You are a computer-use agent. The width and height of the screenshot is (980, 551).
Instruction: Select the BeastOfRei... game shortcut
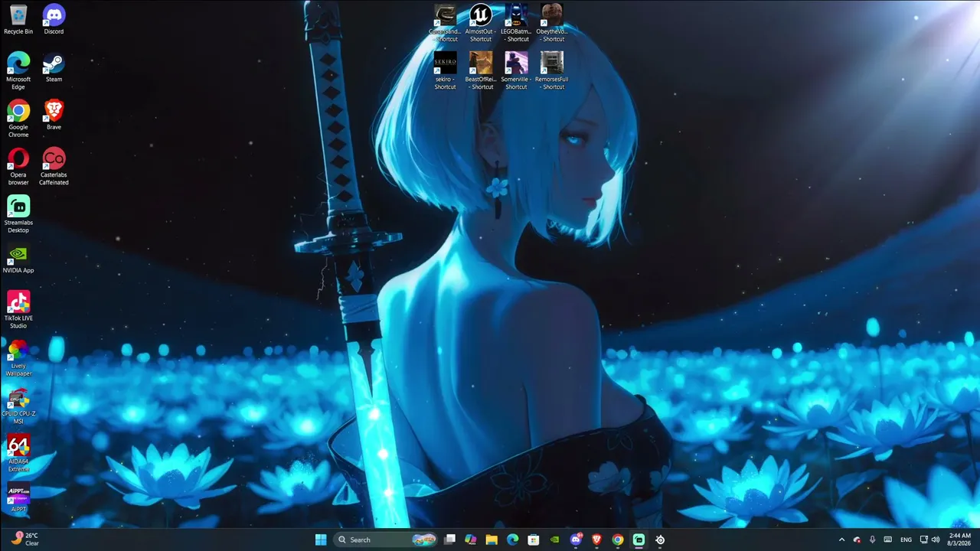click(481, 71)
